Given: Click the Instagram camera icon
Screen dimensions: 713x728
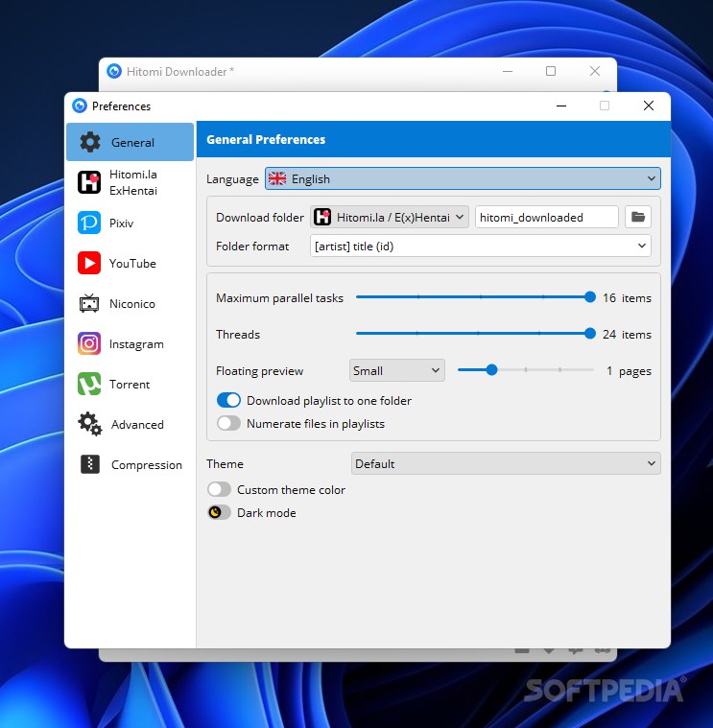Looking at the screenshot, I should pyautogui.click(x=89, y=344).
